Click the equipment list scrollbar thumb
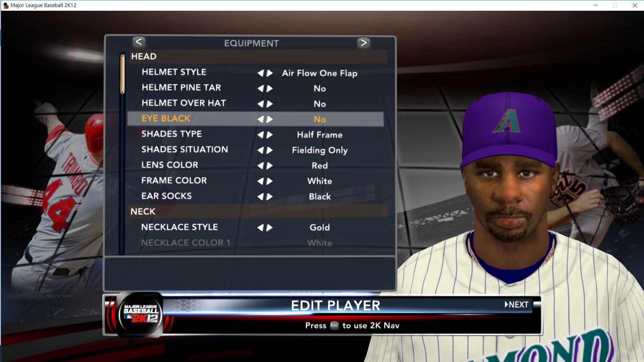 (x=122, y=74)
